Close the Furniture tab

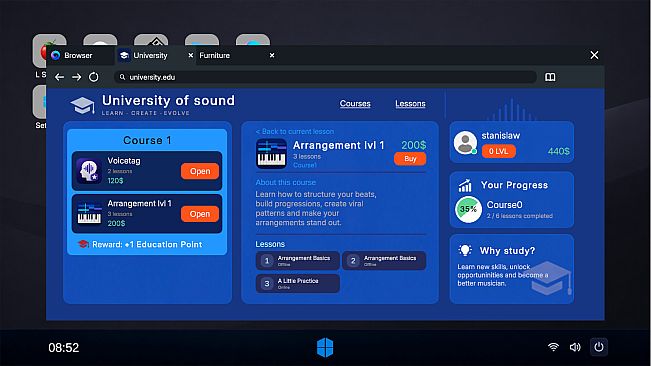272,55
